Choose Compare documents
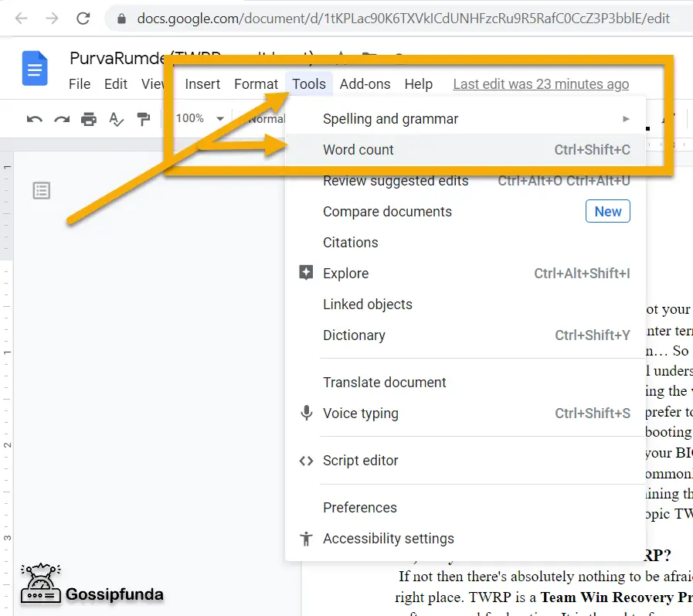Viewport: 693px width, 616px height. point(466,211)
